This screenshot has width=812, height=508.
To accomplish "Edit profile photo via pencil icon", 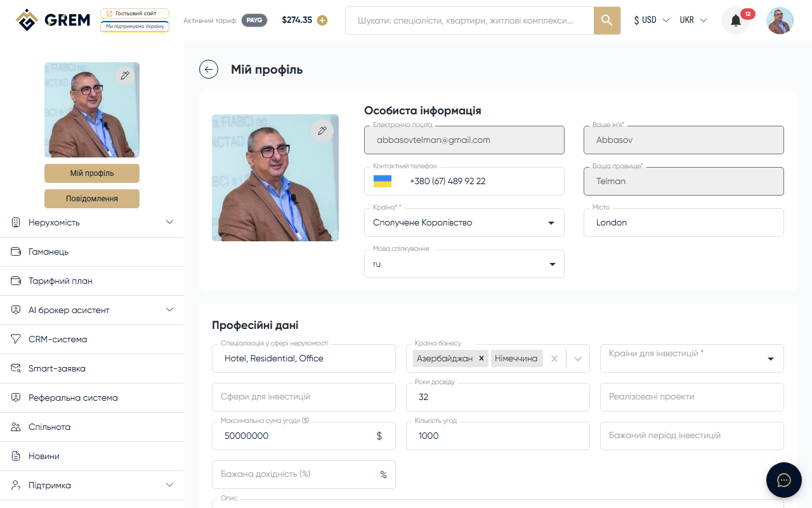I will coord(322,130).
